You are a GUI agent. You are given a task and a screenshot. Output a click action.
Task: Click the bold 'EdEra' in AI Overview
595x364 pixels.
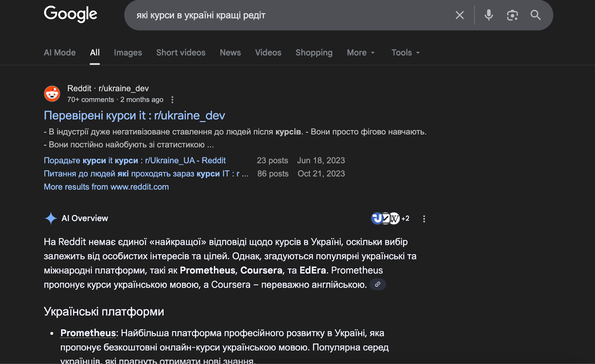[313, 270]
